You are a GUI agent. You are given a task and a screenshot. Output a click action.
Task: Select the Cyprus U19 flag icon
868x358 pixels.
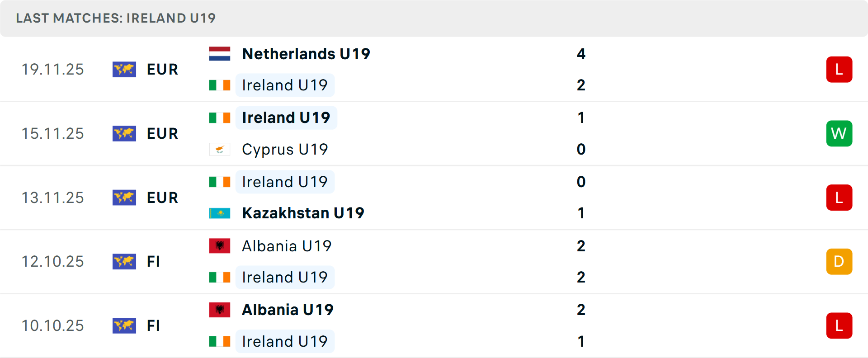(219, 149)
